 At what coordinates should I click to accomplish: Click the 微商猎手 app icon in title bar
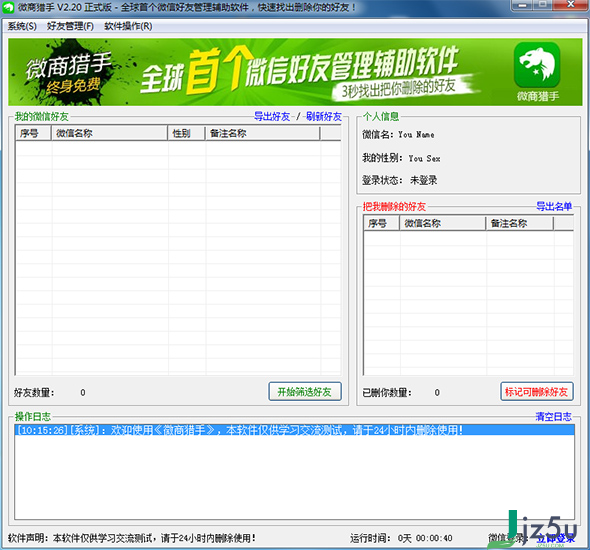coord(8,7)
